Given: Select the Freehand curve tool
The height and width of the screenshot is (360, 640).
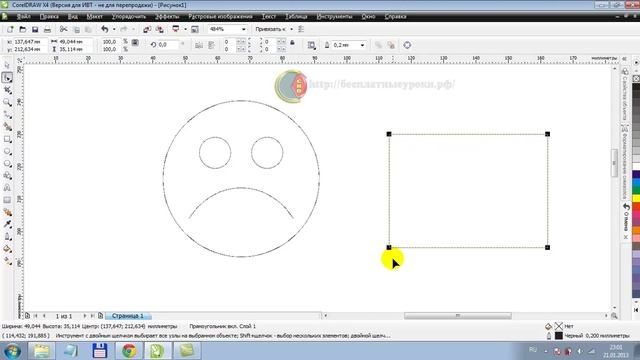Looking at the screenshot, I should pos(7,114).
